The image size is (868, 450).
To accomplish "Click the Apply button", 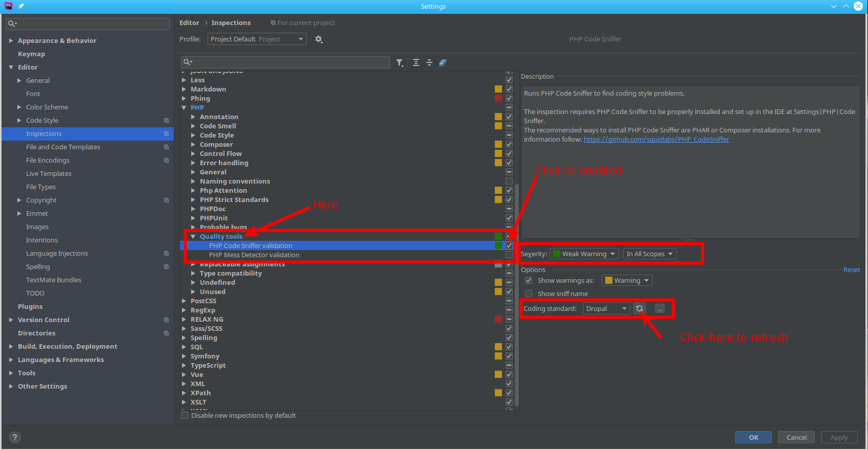I will pyautogui.click(x=839, y=437).
